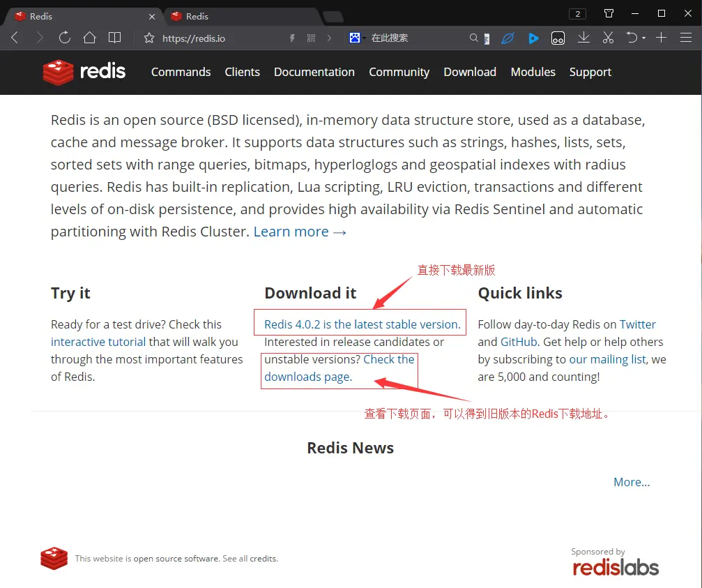702x588 pixels.
Task: Click the small chevron after the QR icon
Action: [330, 38]
